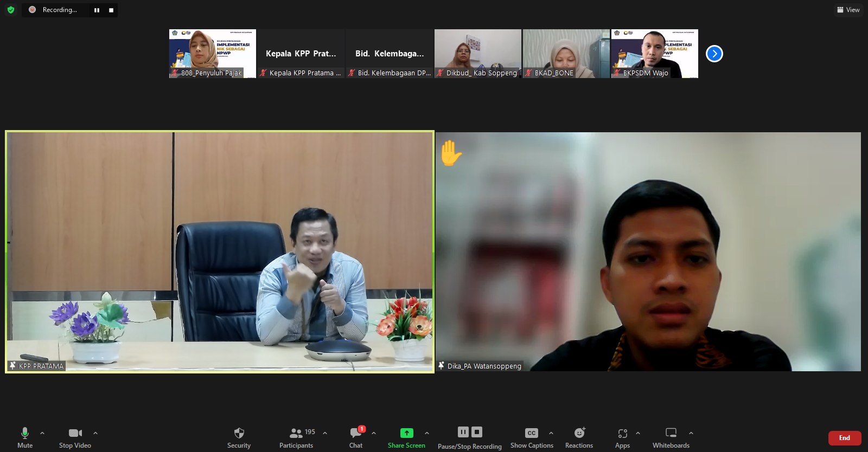Screen dimensions: 868x452
Task: Toggle Show Captions
Action: pyautogui.click(x=531, y=437)
